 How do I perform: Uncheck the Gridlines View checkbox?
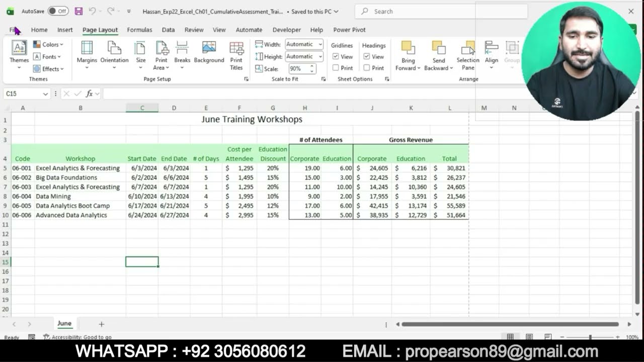(336, 56)
